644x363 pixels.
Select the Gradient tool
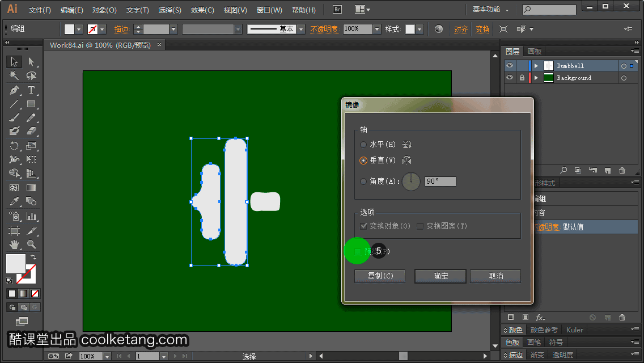point(31,188)
